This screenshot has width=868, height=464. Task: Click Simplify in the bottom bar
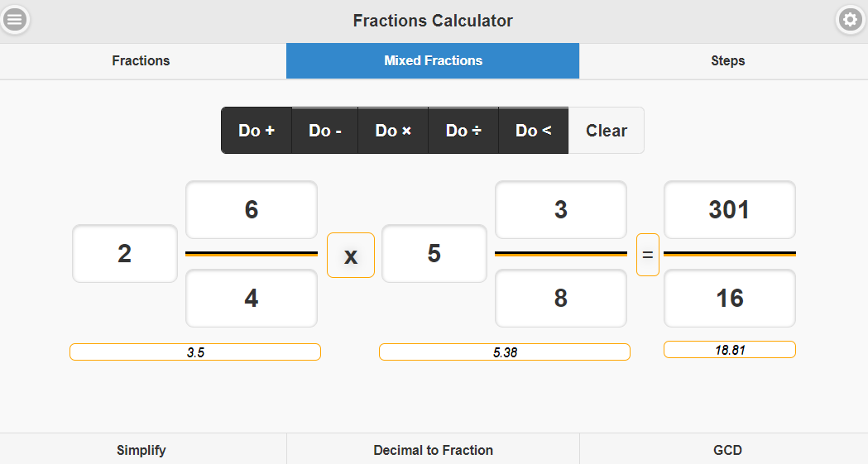pyautogui.click(x=141, y=450)
